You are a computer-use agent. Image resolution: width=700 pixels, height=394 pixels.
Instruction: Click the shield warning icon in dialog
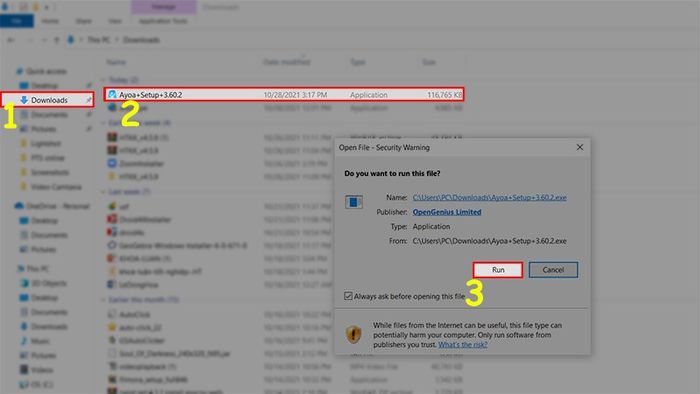[x=354, y=334]
